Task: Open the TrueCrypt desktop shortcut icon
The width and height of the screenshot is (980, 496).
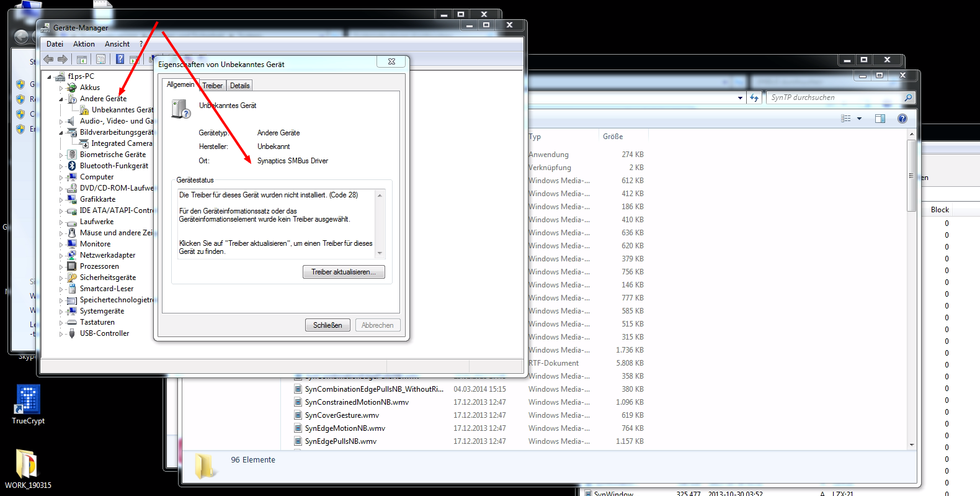Action: (28, 400)
